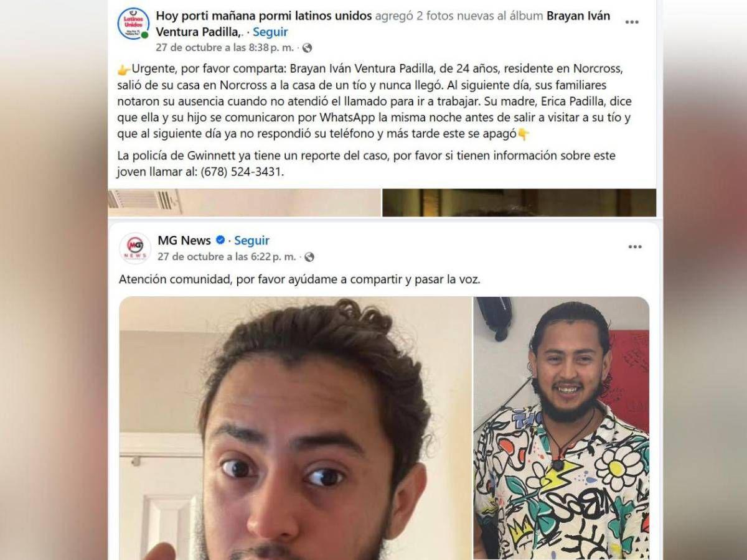The width and height of the screenshot is (747, 560).
Task: Follow Hoy porti mañana pormi latinos unidos page
Action: (x=270, y=32)
